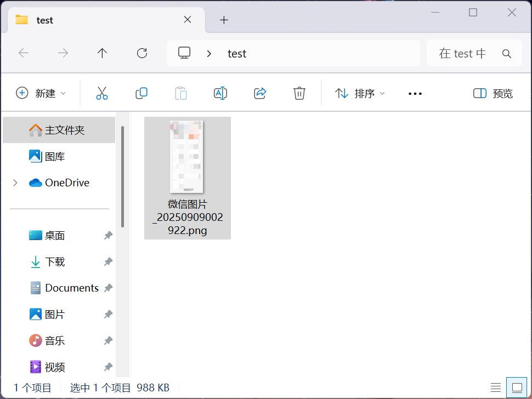The height and width of the screenshot is (399, 532).
Task: Select 主文件夹 in the sidebar
Action: click(x=59, y=130)
